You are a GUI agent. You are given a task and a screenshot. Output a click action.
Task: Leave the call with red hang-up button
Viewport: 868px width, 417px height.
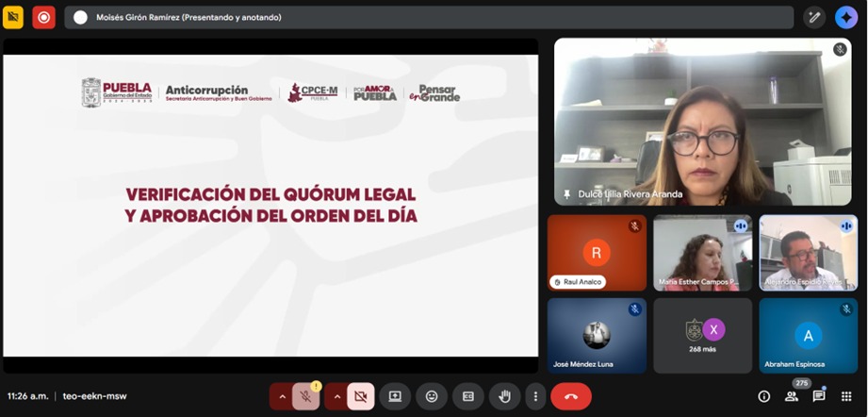[x=571, y=396]
